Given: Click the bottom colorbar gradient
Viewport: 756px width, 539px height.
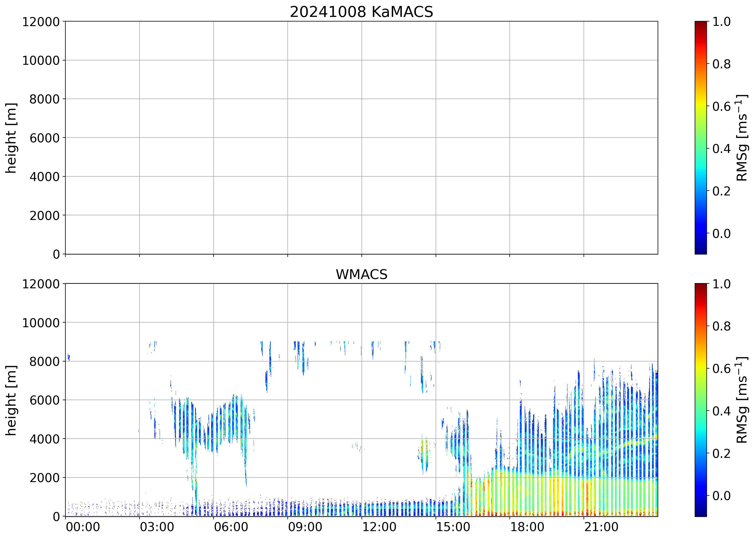Looking at the screenshot, I should tap(700, 400).
